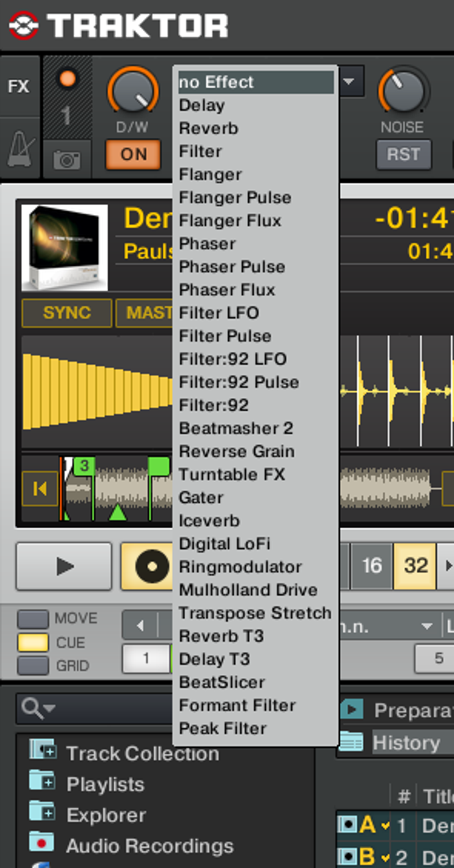454x868 pixels.
Task: Select Beatmasher 2 effect
Action: pos(256,429)
